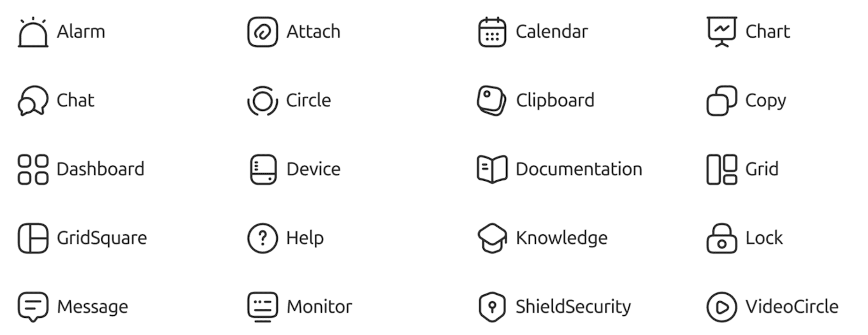Screen dimensions: 868x335
Task: Open the Dashboard icon
Action: (33, 169)
